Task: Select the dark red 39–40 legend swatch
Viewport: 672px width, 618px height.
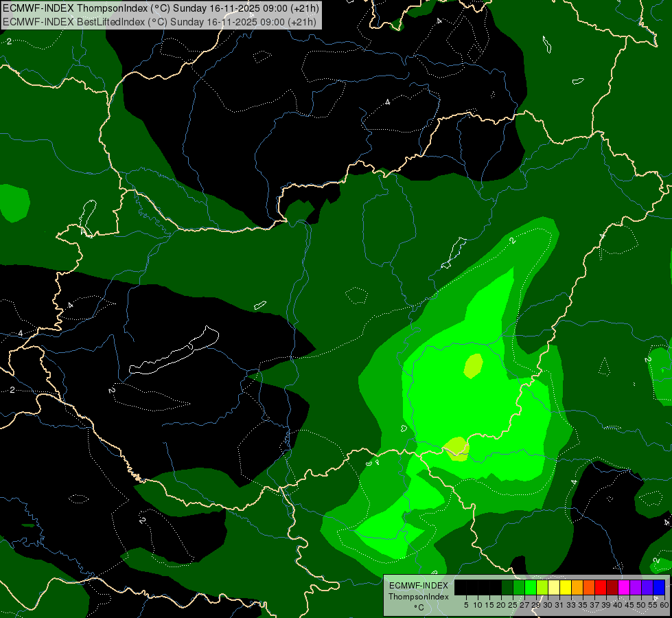Action: coord(612,587)
